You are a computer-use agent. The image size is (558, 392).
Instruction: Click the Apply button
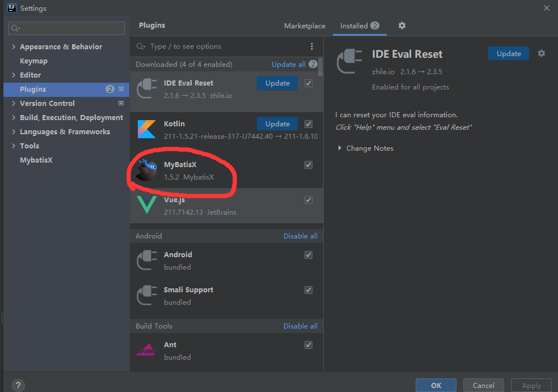pos(531,386)
